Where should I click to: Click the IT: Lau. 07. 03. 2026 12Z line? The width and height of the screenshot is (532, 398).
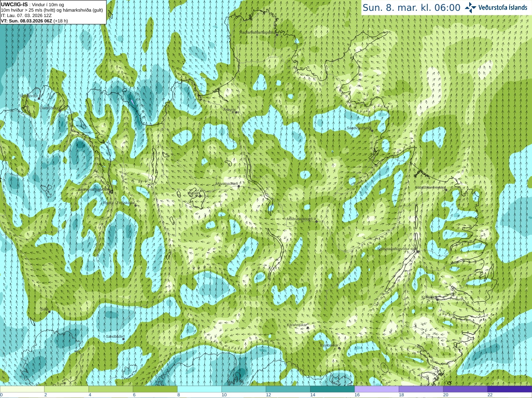point(26,15)
